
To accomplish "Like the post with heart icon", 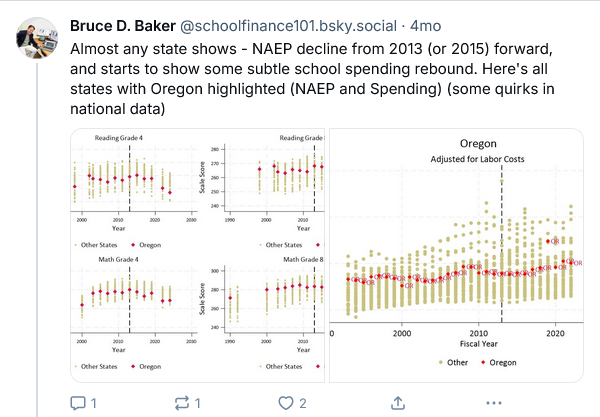I will tap(287, 402).
